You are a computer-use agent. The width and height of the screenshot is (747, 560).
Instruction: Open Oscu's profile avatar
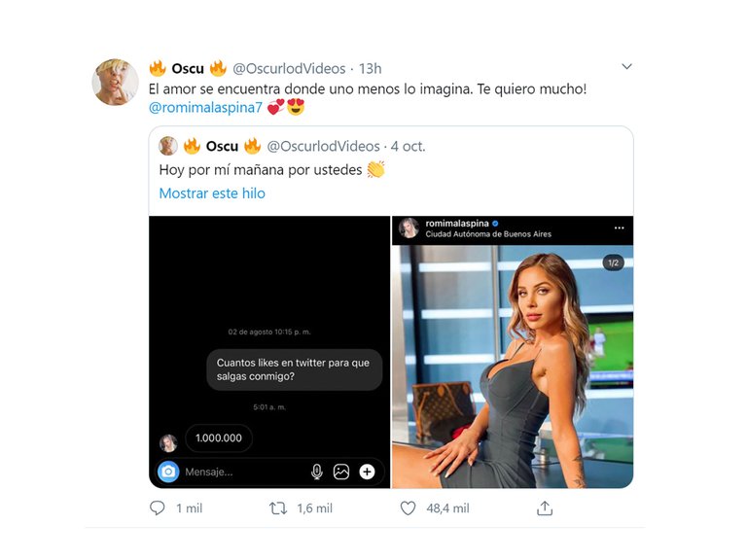click(x=115, y=82)
